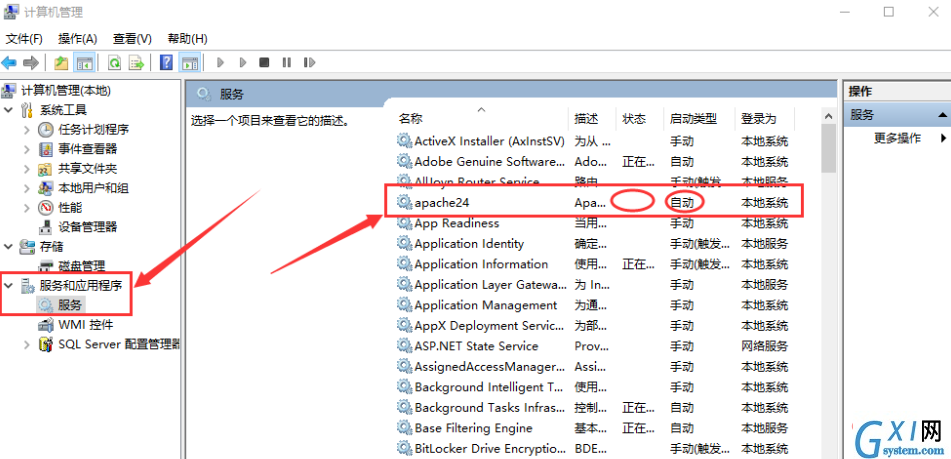The width and height of the screenshot is (951, 459).
Task: Select 服务 gear item in tree
Action: pyautogui.click(x=70, y=304)
